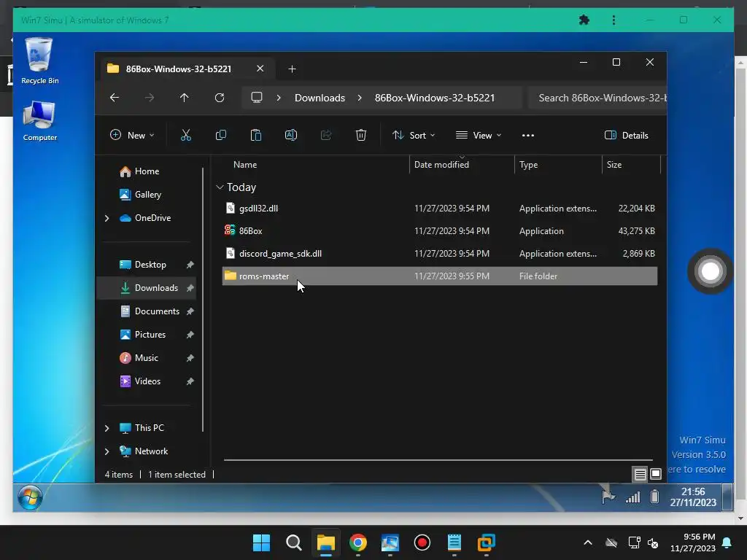Sort by Date modified column header
Image resolution: width=747 pixels, height=560 pixels.
[441, 165]
